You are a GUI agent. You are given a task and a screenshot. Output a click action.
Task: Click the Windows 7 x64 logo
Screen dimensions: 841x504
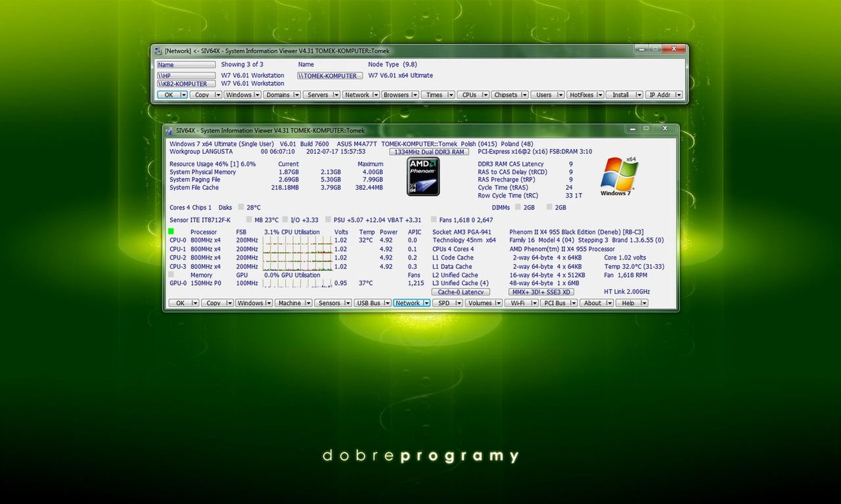coord(620,177)
